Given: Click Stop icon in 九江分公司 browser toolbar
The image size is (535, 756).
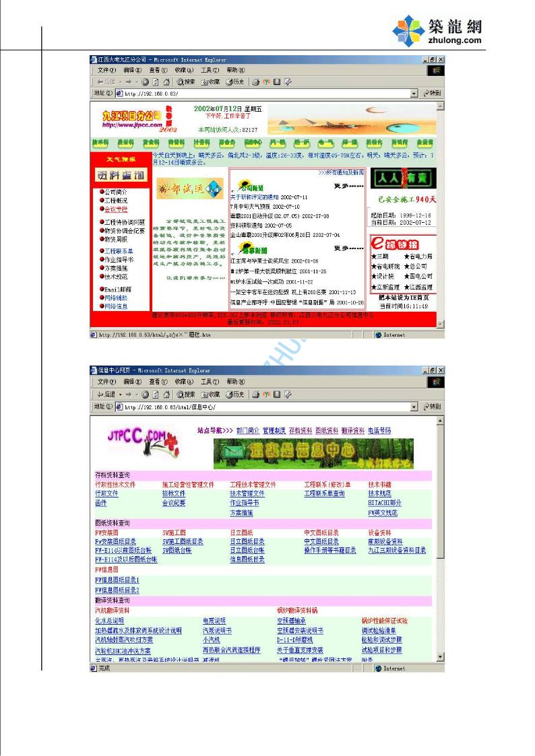Looking at the screenshot, I should point(146,82).
